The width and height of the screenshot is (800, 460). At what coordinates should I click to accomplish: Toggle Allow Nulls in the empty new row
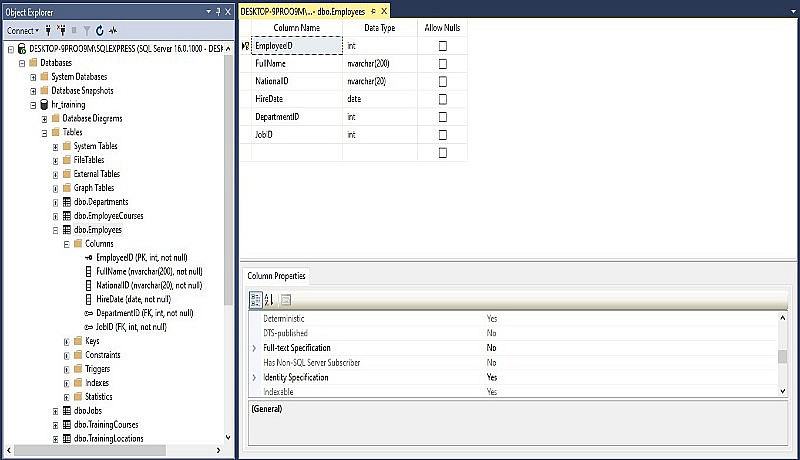coord(443,152)
